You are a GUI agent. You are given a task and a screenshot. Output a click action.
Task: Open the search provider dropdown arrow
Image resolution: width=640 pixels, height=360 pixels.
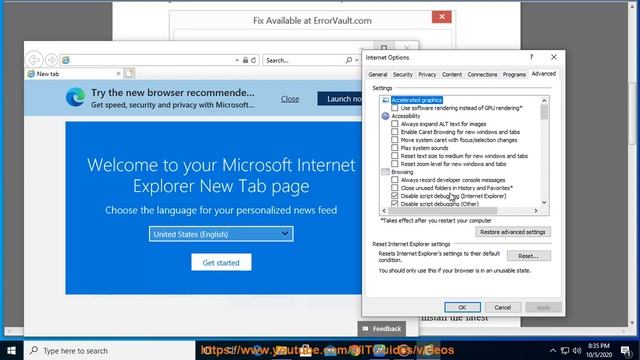click(357, 60)
